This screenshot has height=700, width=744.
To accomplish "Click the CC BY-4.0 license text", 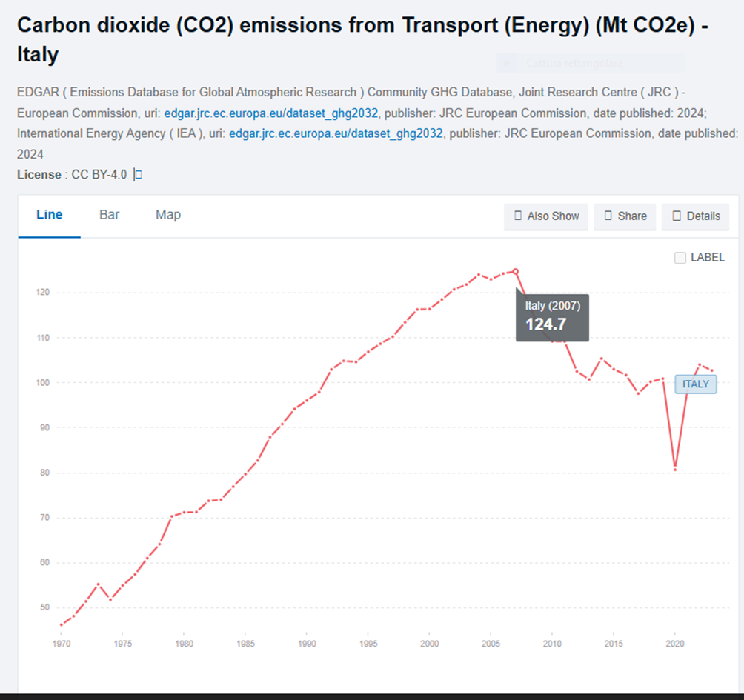I will (x=99, y=175).
